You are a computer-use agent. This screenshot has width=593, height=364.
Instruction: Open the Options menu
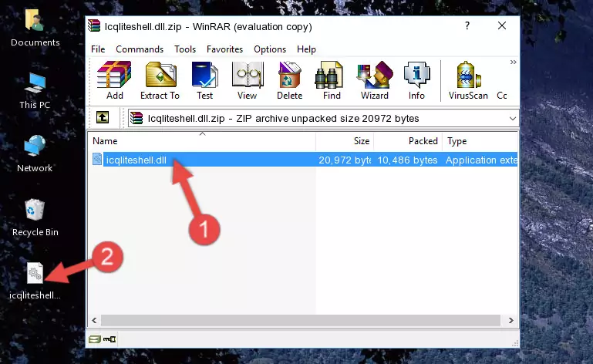[x=270, y=49]
